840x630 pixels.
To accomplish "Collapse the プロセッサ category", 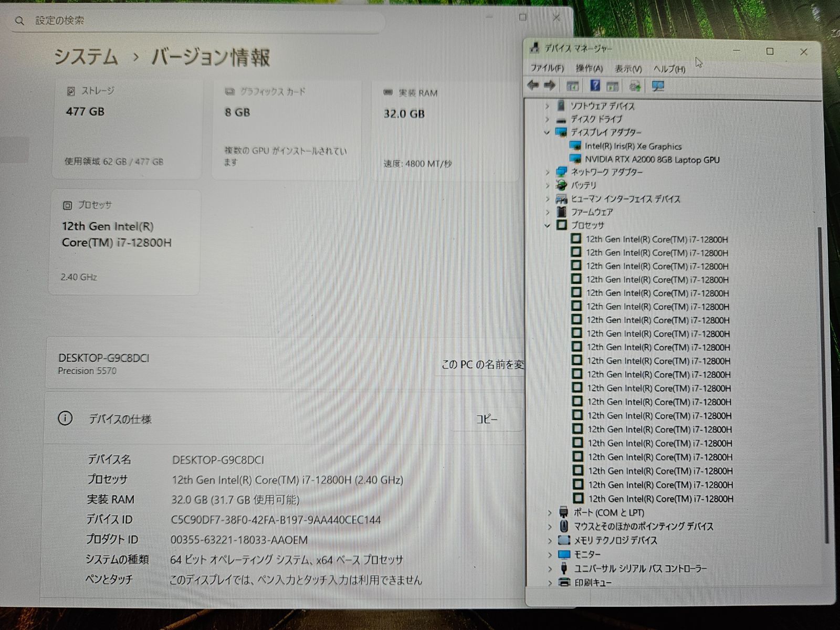I will tap(547, 225).
